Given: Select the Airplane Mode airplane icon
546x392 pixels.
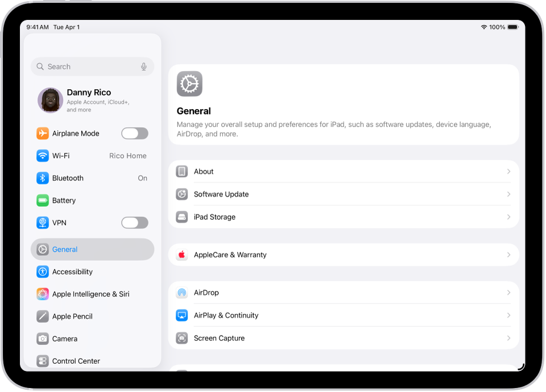Looking at the screenshot, I should [x=43, y=133].
